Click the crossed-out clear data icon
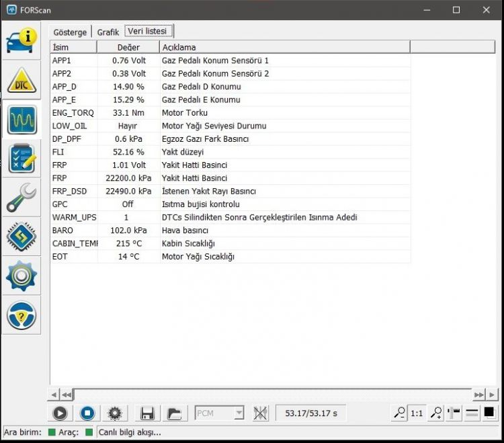Viewport: 504px width, 443px height. [260, 413]
